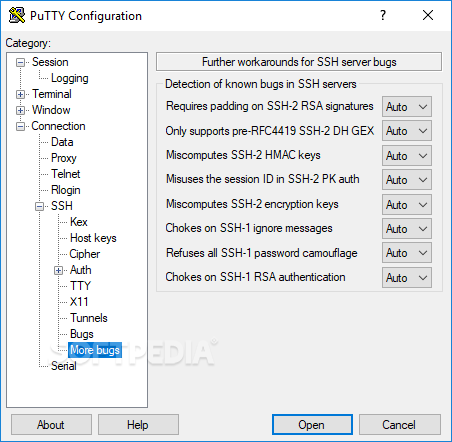Click 'Chokes on SSH-1 RSA authentication' label
452x442 pixels.
(x=255, y=277)
